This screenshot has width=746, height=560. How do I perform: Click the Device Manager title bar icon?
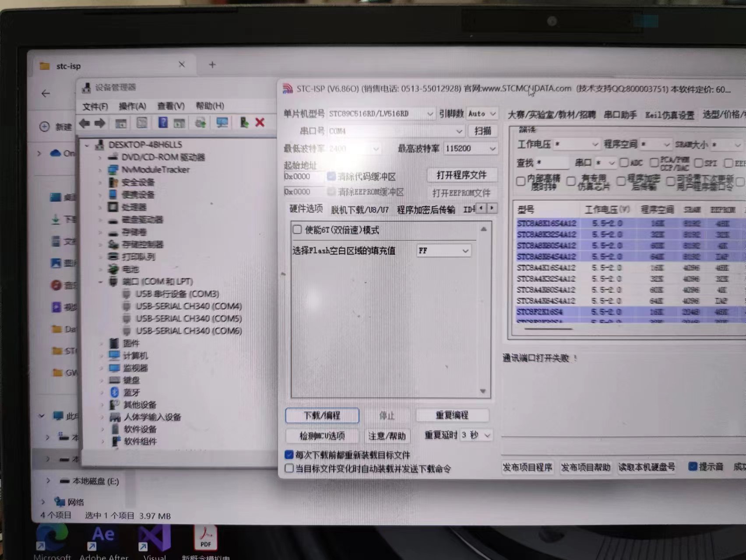click(x=87, y=88)
